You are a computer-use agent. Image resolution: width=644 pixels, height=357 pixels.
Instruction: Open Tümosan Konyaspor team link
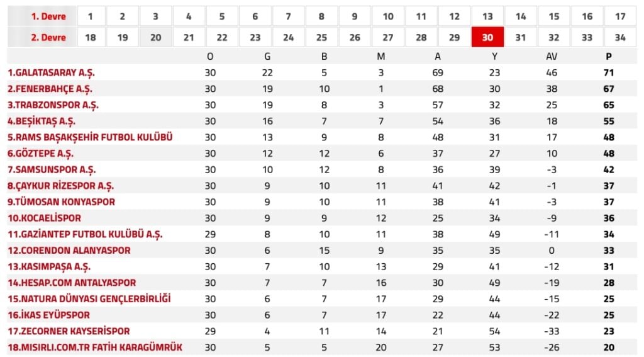[x=61, y=201]
